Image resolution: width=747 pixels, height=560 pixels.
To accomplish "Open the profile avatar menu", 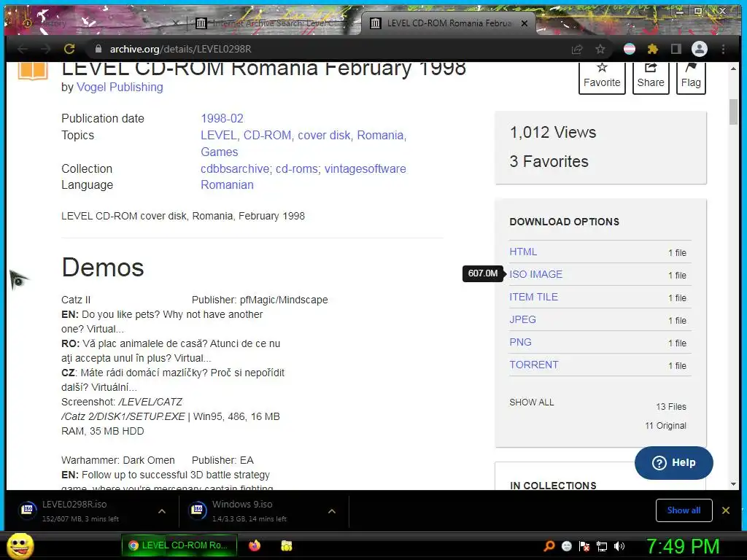I will click(x=700, y=49).
